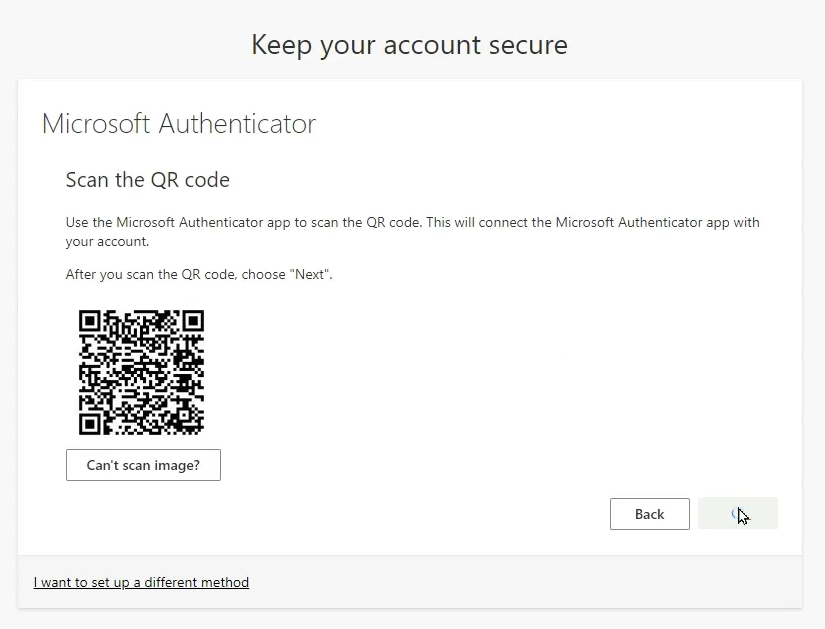The image size is (825, 629).
Task: Click the word "Authenticator" in the card heading
Action: point(237,124)
